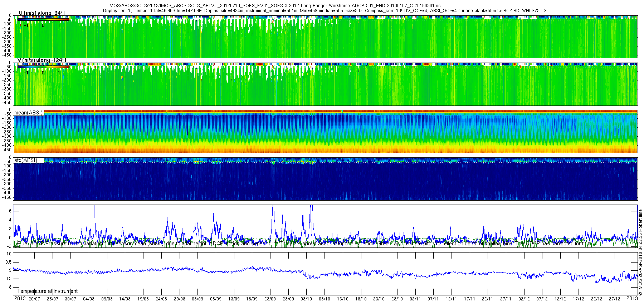
Task: Click the '2012' year label on time axis
Action: (x=20, y=298)
